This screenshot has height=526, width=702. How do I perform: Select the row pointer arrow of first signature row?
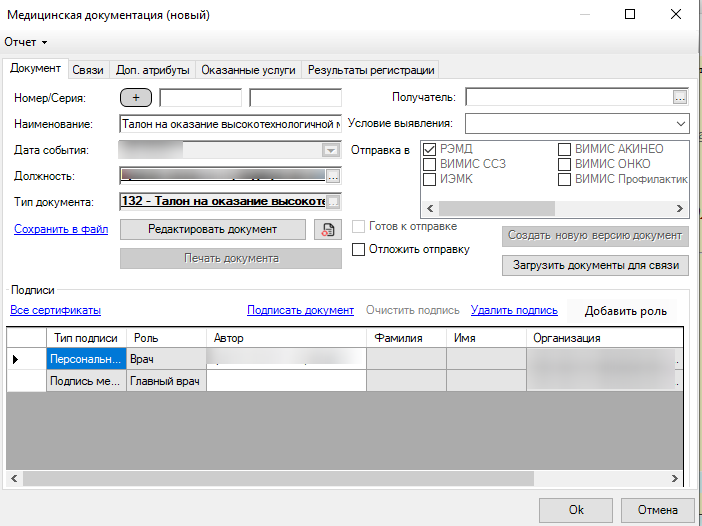[16, 359]
